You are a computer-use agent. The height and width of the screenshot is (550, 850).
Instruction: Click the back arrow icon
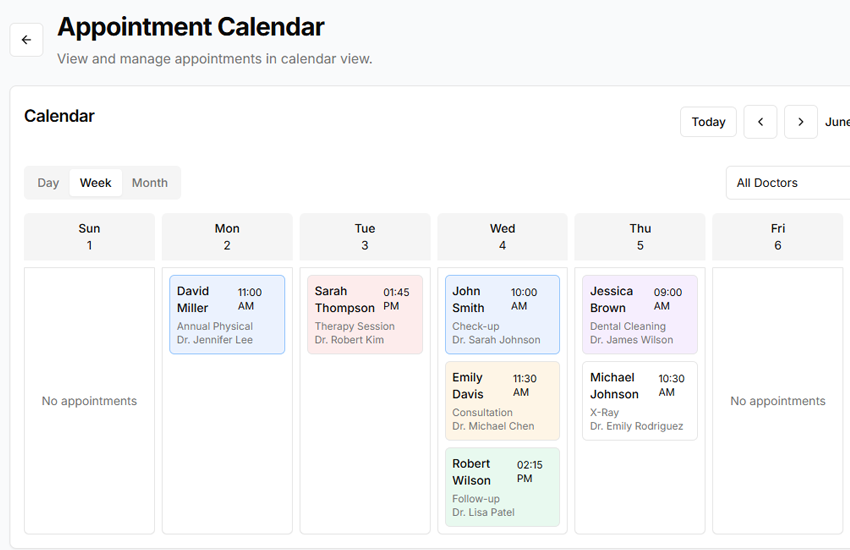26,40
